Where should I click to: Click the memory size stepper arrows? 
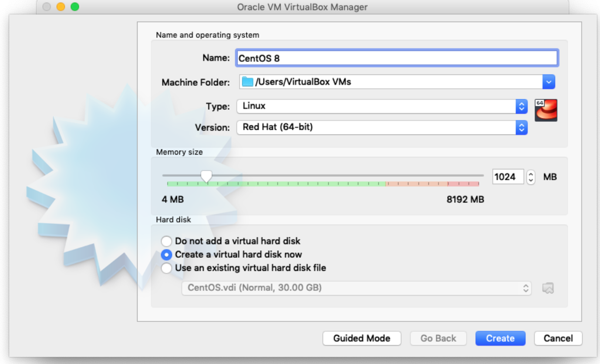(530, 177)
